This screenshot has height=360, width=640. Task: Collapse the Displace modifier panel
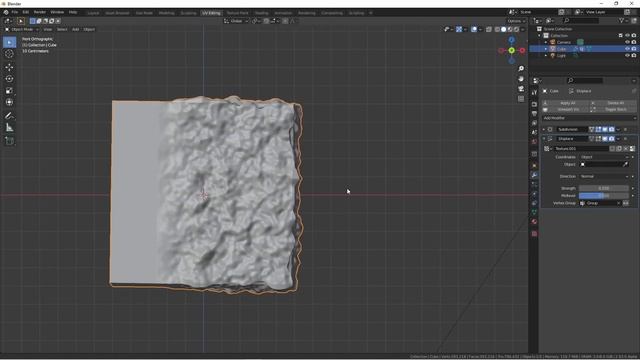pyautogui.click(x=544, y=139)
